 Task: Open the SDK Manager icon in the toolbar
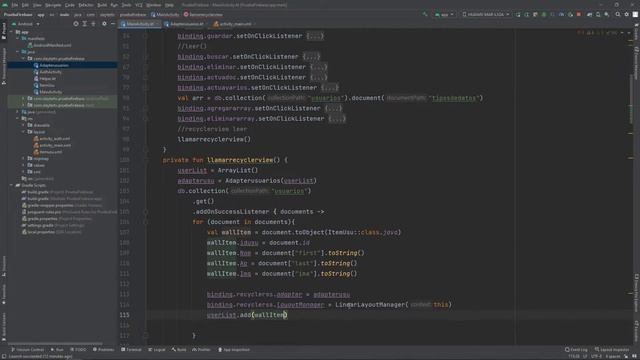pyautogui.click(x=607, y=14)
